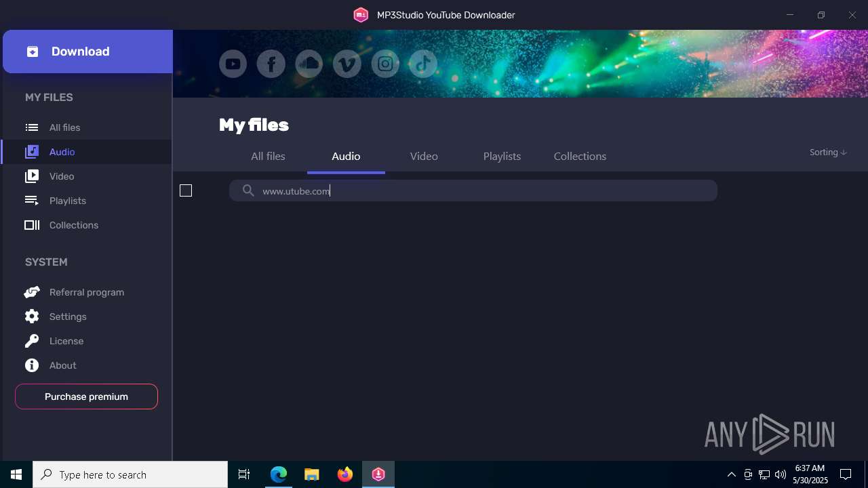Open the Windows Start menu
Image resolution: width=868 pixels, height=488 pixels.
[x=16, y=474]
